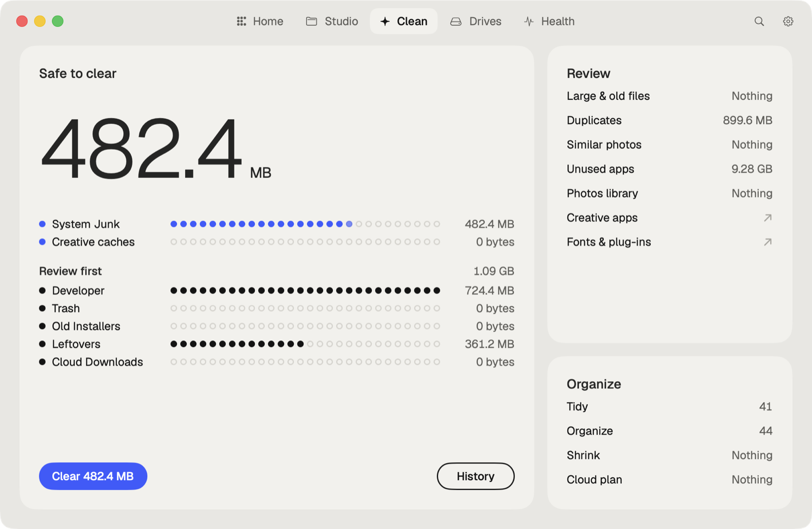Click the 41 count next to Tidy
Screen dimensions: 812x529
[x=765, y=406]
